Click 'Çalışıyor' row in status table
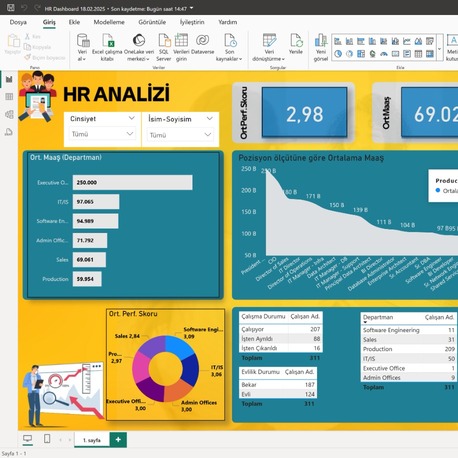Screen dimensions: 458x458 [x=281, y=329]
